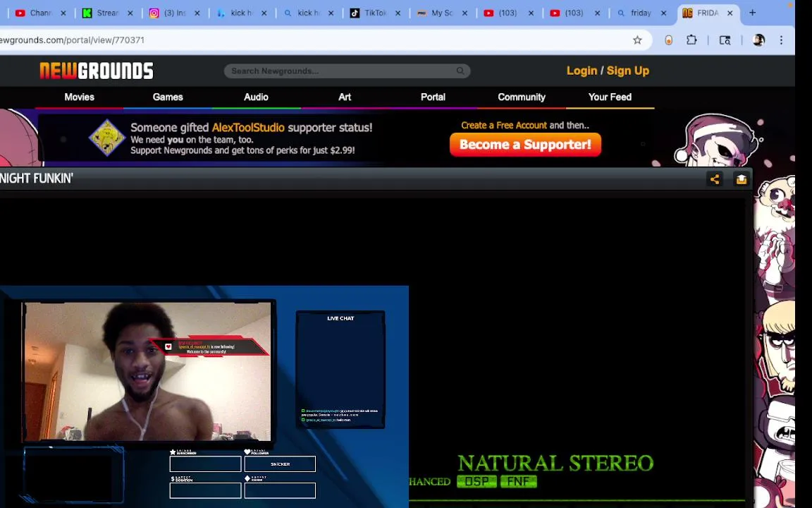The image size is (812, 508).
Task: Open the Community menu
Action: point(522,97)
